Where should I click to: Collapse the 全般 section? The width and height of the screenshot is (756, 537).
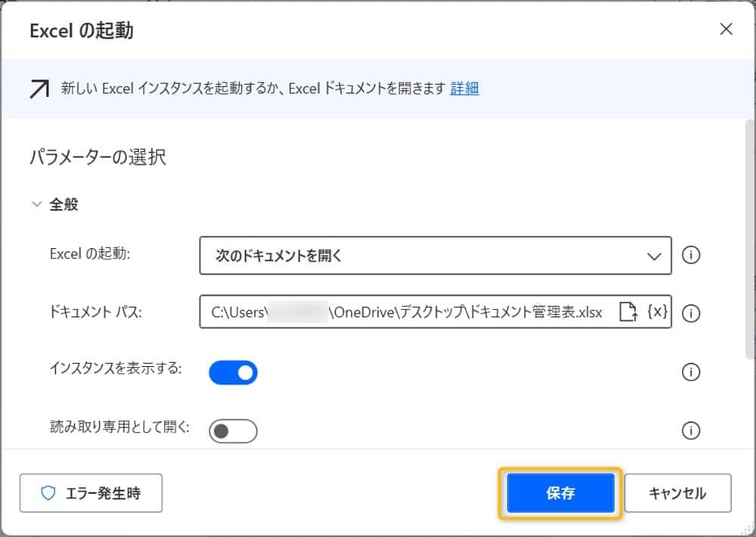pos(36,203)
